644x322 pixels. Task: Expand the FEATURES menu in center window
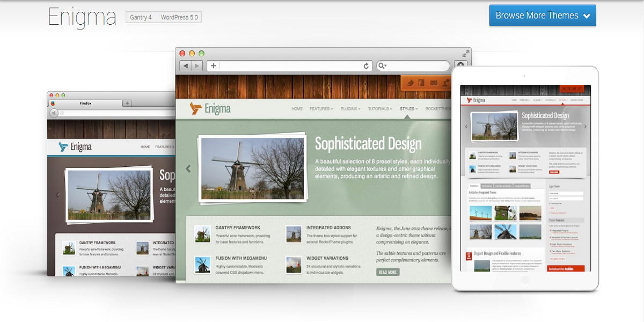click(321, 109)
